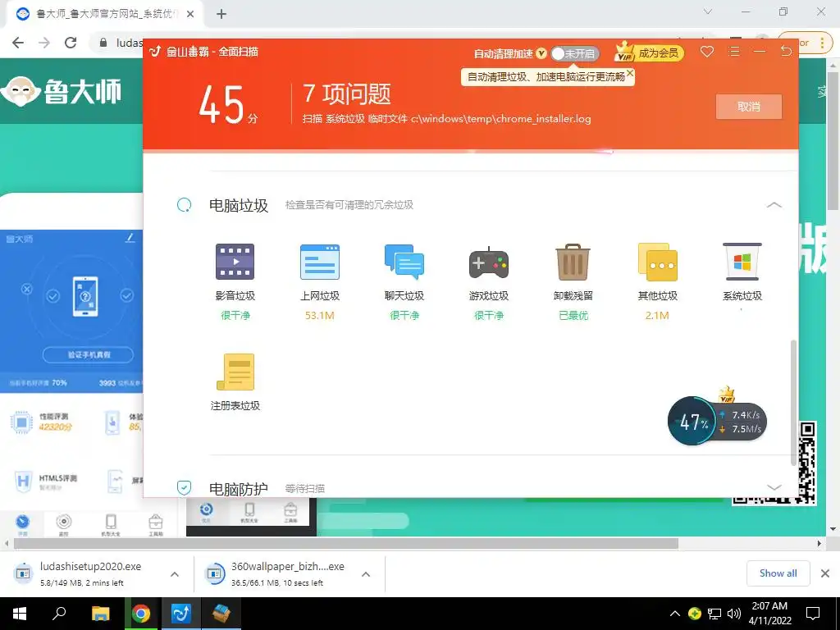Screen dimensions: 840x630
Task: Click the 鲁大师 logo on webpage
Action: [x=61, y=90]
